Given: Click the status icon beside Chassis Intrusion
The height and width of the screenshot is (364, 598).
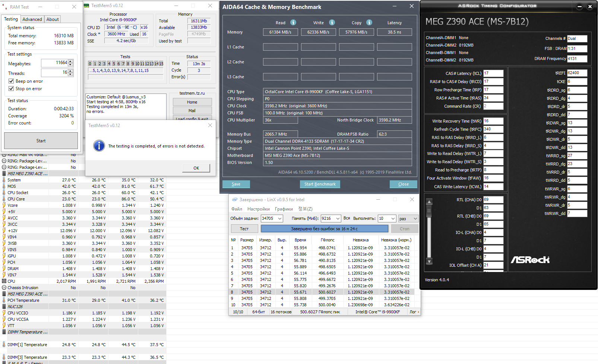Looking at the screenshot, I should (x=4, y=288).
